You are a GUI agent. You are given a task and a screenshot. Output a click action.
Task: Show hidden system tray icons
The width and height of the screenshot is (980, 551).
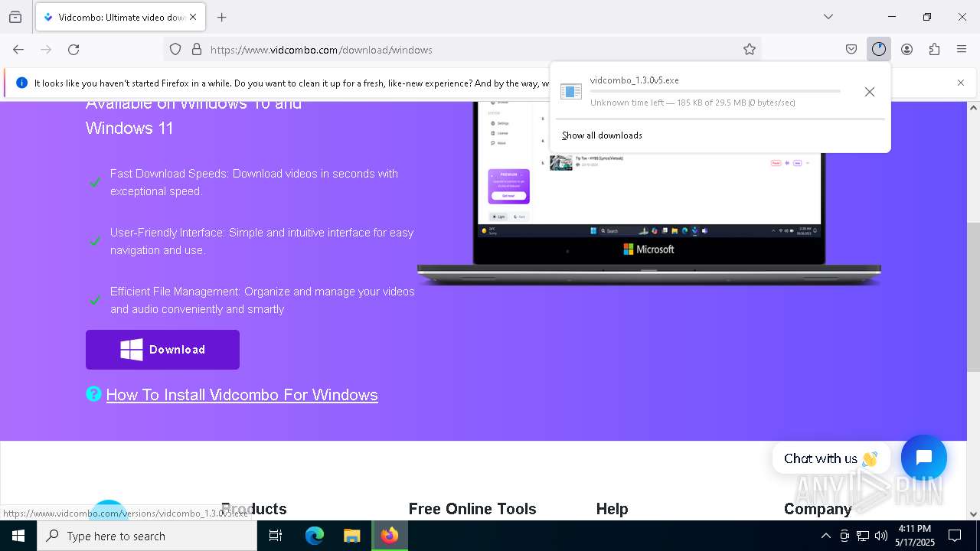tap(825, 536)
